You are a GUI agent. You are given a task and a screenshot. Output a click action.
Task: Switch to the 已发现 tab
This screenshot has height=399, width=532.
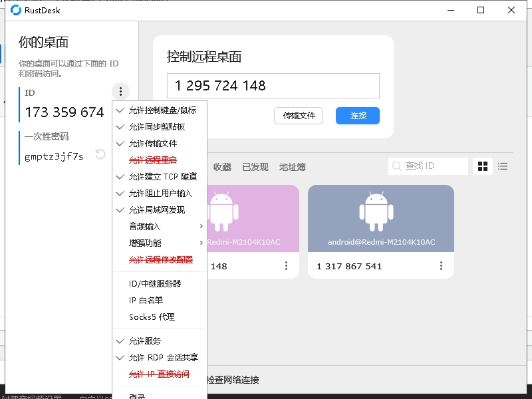(255, 167)
